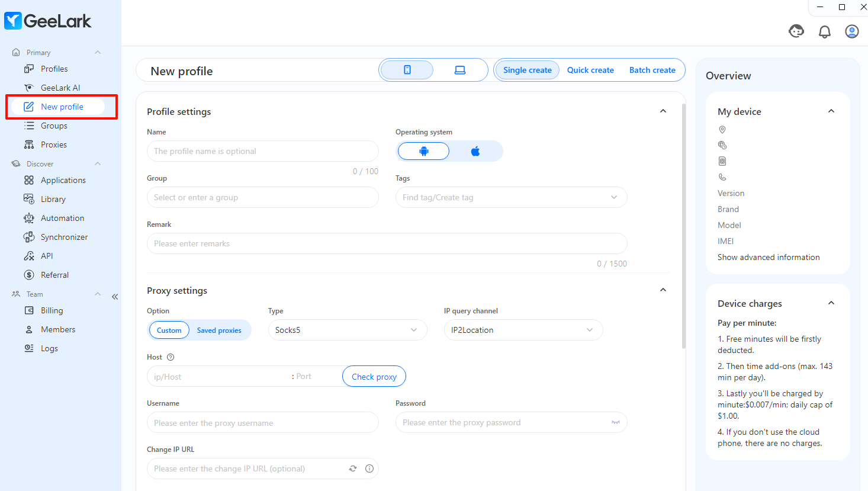Open Profiles in the sidebar
This screenshot has height=491, width=868.
pyautogui.click(x=54, y=69)
